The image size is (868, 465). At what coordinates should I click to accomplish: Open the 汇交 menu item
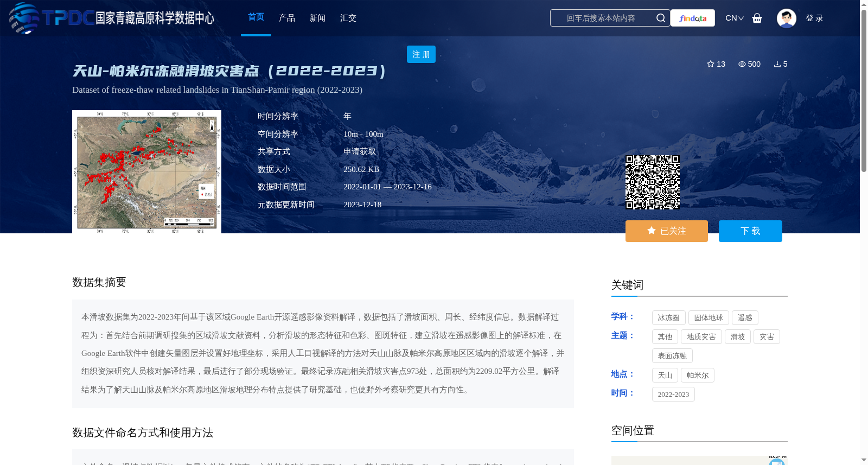348,18
